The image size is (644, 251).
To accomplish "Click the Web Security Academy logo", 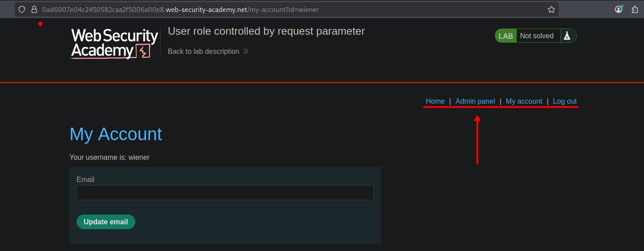I will point(114,43).
